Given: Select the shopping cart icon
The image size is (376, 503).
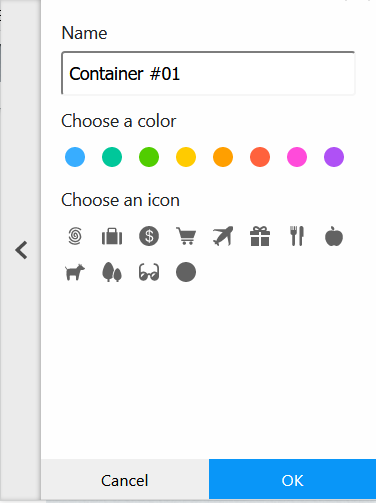Looking at the screenshot, I should [186, 236].
